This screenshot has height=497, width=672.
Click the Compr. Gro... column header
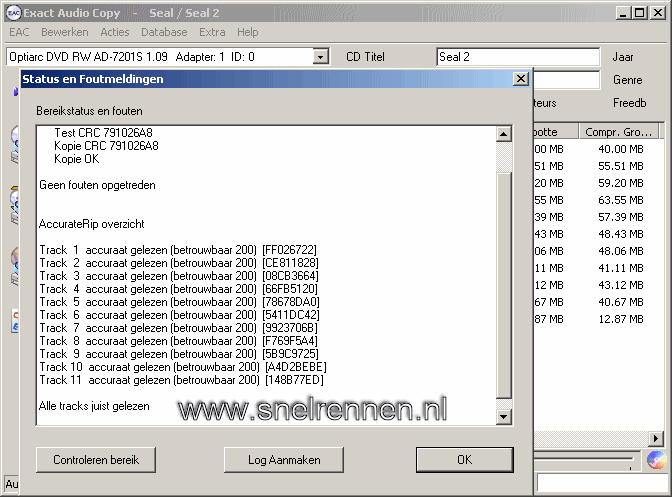(619, 132)
